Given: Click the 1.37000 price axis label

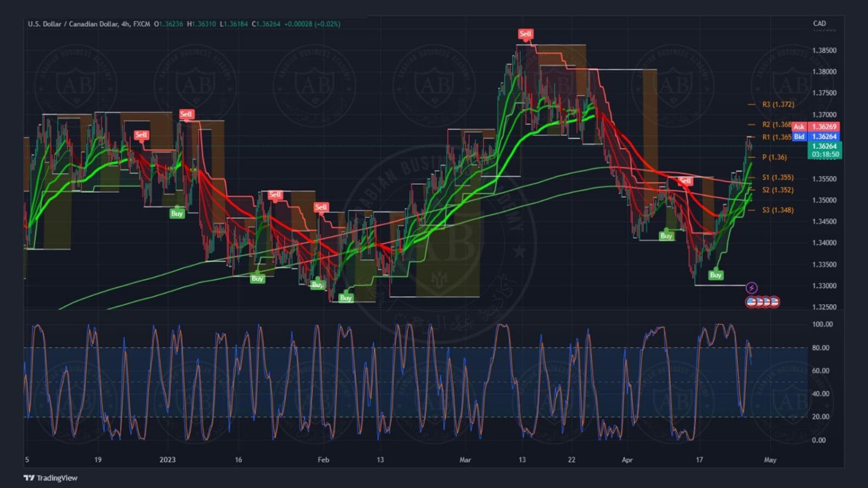Looking at the screenshot, I should coord(824,115).
